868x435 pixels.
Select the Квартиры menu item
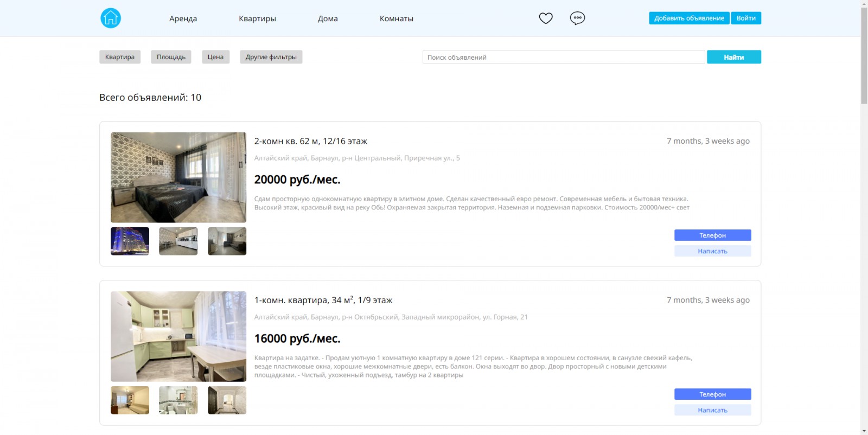tap(257, 18)
